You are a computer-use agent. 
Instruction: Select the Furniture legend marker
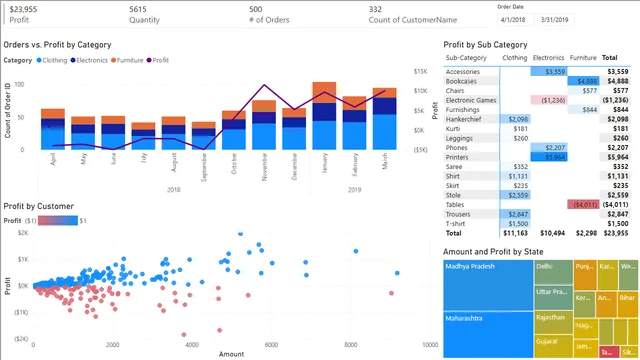(x=113, y=60)
